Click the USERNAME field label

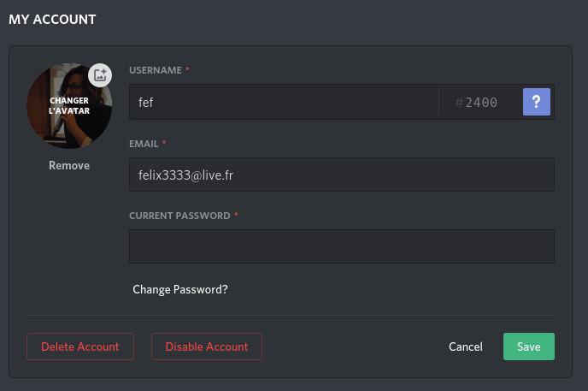(x=156, y=70)
